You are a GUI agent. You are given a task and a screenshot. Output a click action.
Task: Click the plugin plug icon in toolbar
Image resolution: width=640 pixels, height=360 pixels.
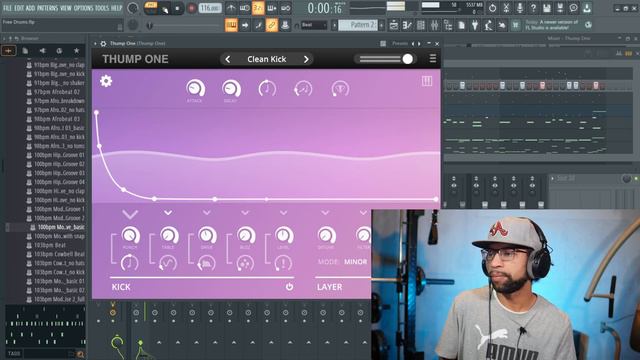tap(475, 25)
